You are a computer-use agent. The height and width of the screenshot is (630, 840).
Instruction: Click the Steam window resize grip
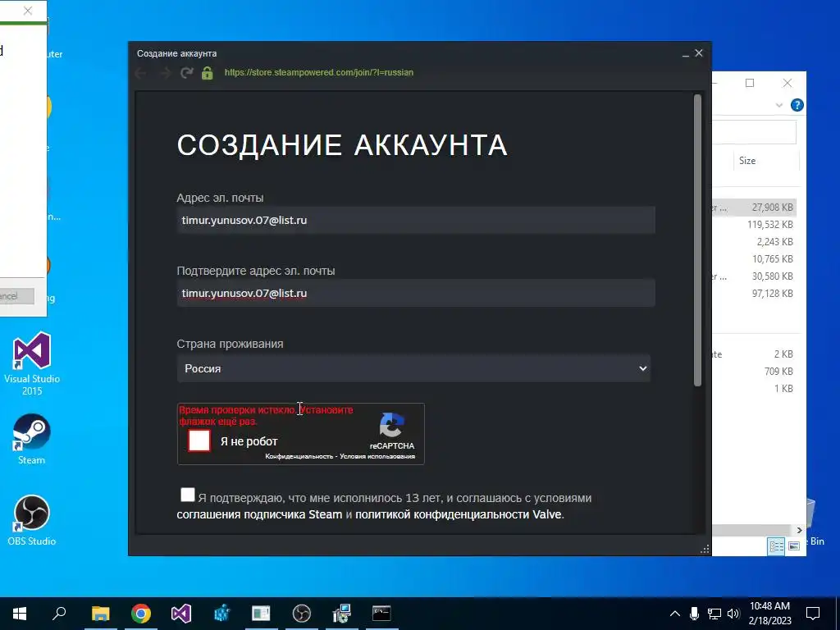click(705, 549)
